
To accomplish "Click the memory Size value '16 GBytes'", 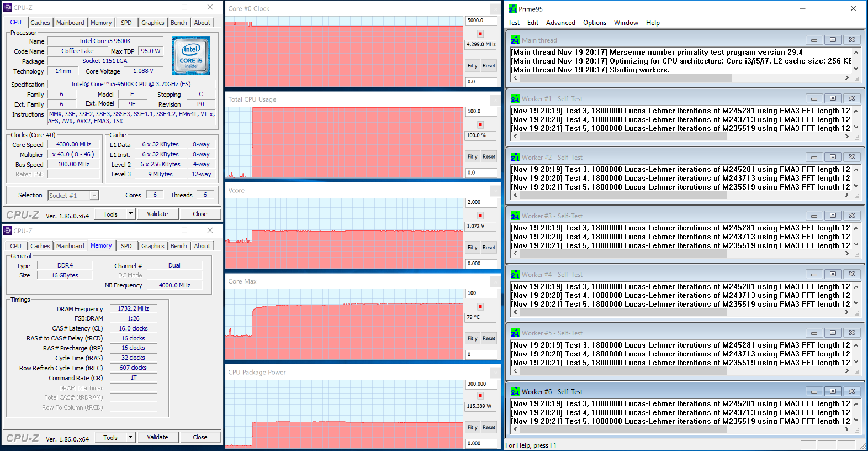I will pyautogui.click(x=65, y=275).
